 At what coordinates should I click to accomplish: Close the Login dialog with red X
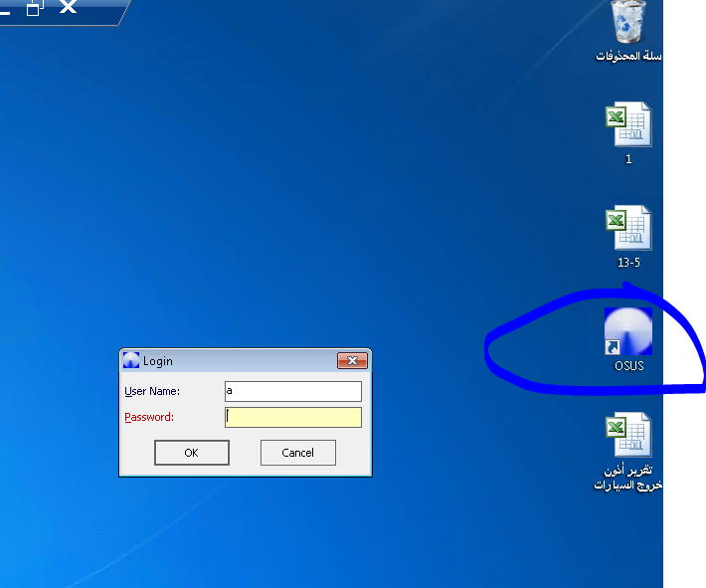[353, 360]
